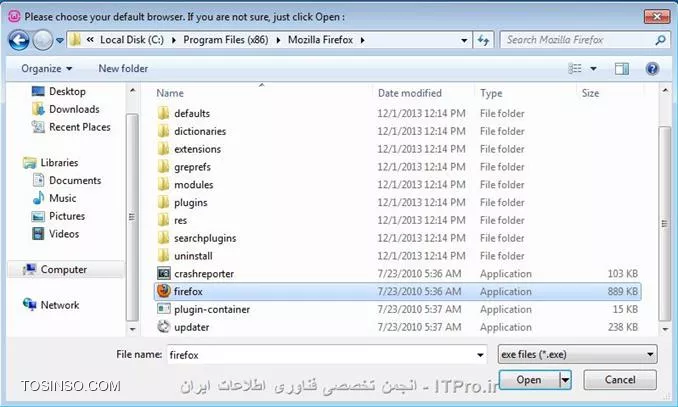Screen dimensions: 678x407
Task: Open the address bar history dropdown arrow
Action: click(x=464, y=40)
